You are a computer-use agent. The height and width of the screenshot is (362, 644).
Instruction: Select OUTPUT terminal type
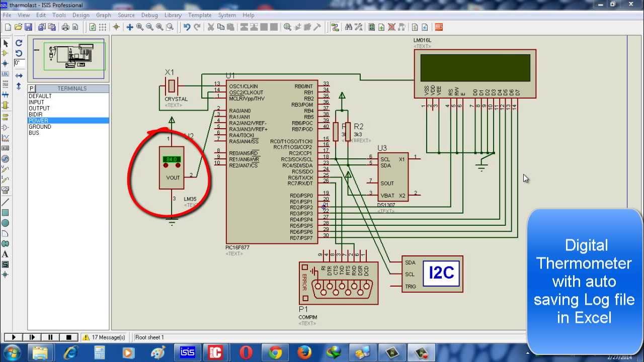pyautogui.click(x=68, y=108)
